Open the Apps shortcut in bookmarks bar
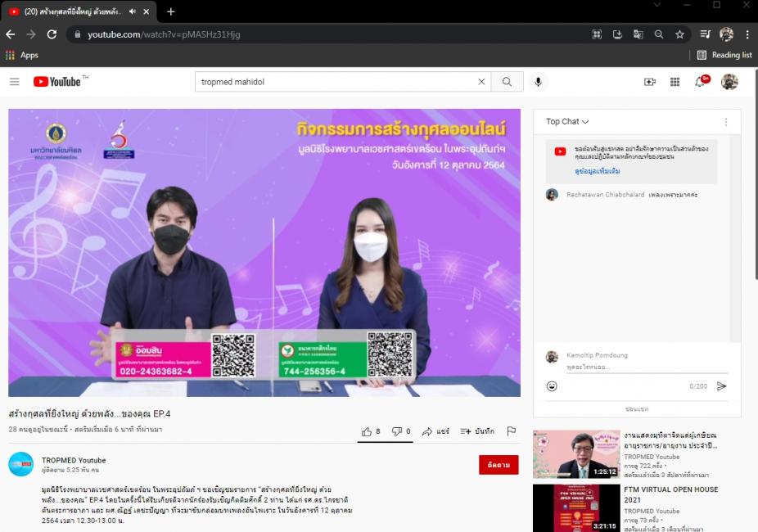The height and width of the screenshot is (532, 758). coord(22,55)
